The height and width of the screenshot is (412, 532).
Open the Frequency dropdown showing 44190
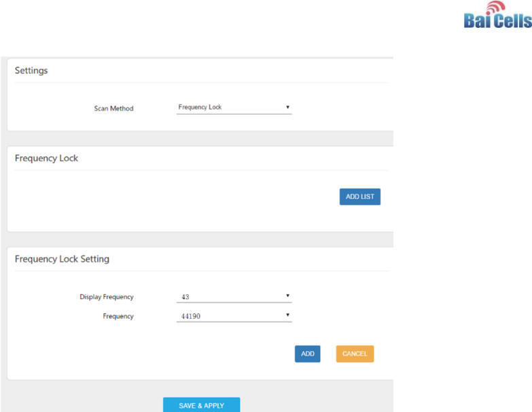coord(234,316)
